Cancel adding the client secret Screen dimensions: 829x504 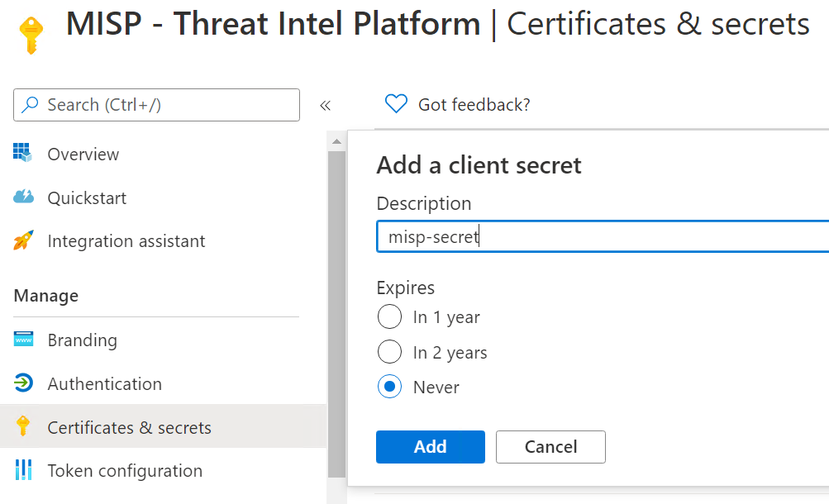coord(550,447)
